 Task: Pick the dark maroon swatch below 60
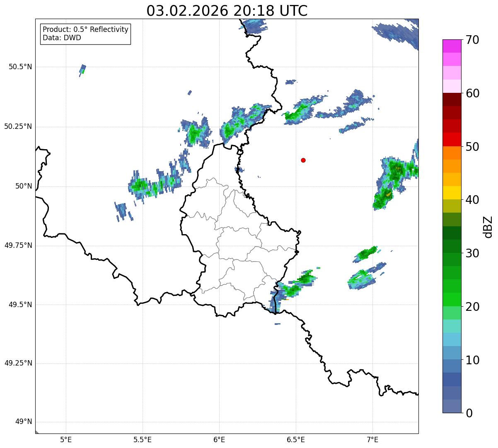coord(452,99)
